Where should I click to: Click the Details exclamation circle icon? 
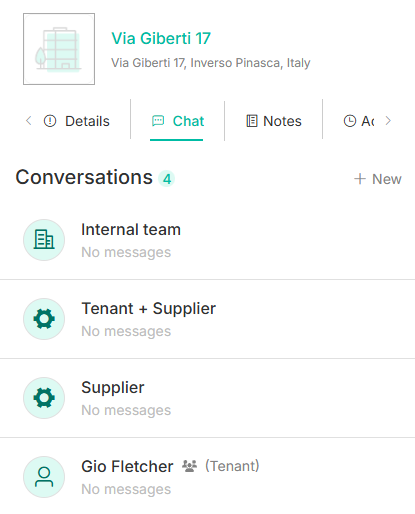(50, 121)
